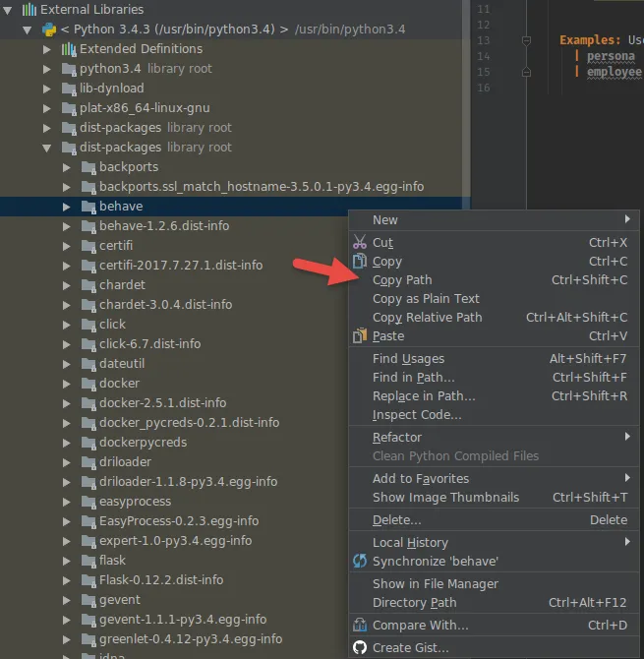
Task: Expand the flask folder arrow
Action: [x=67, y=561]
